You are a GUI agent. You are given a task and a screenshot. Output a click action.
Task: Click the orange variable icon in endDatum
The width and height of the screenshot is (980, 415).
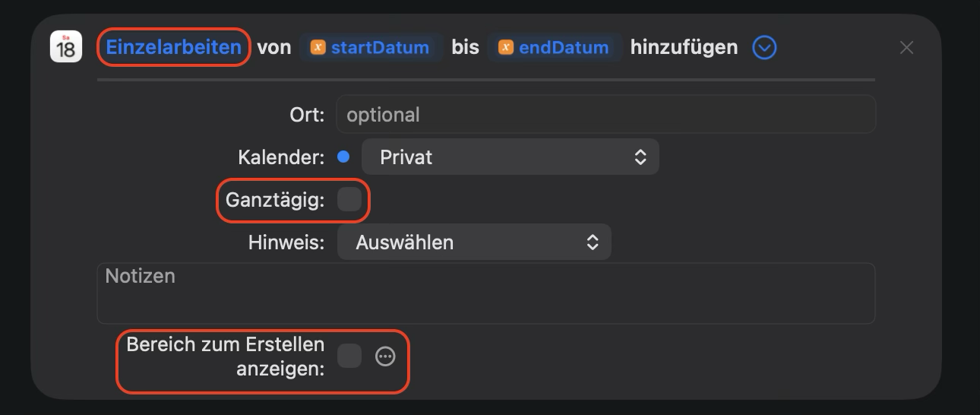[x=505, y=48]
